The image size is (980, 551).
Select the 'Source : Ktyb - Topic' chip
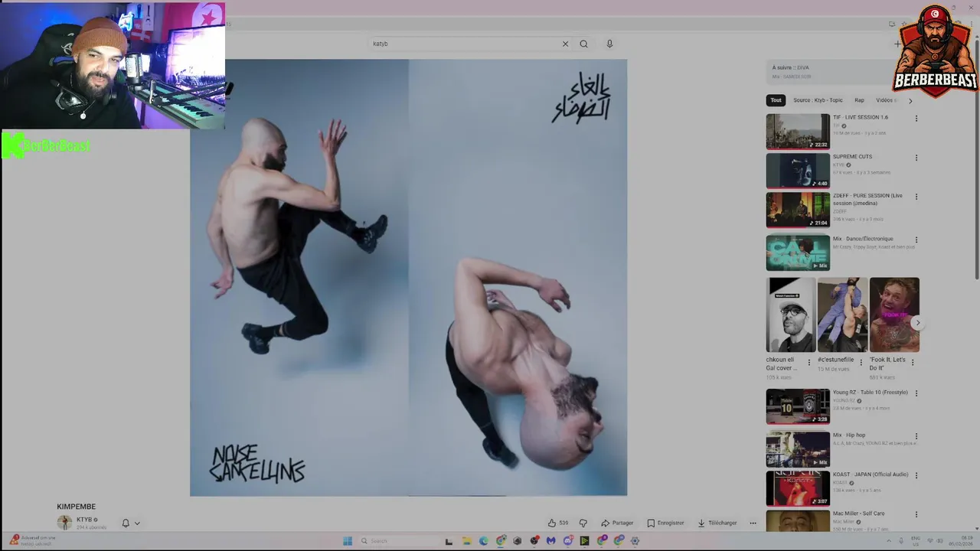point(818,100)
